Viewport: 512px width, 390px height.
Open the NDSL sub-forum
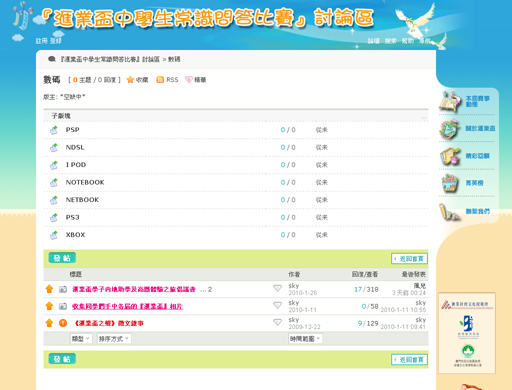pyautogui.click(x=75, y=147)
